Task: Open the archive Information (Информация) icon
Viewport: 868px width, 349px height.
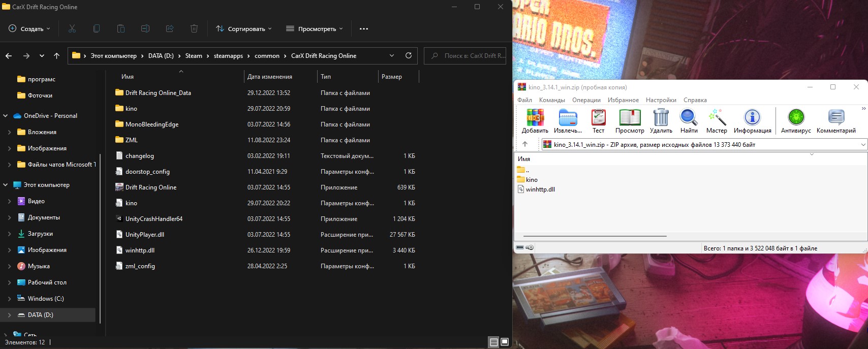Action: pyautogui.click(x=752, y=117)
